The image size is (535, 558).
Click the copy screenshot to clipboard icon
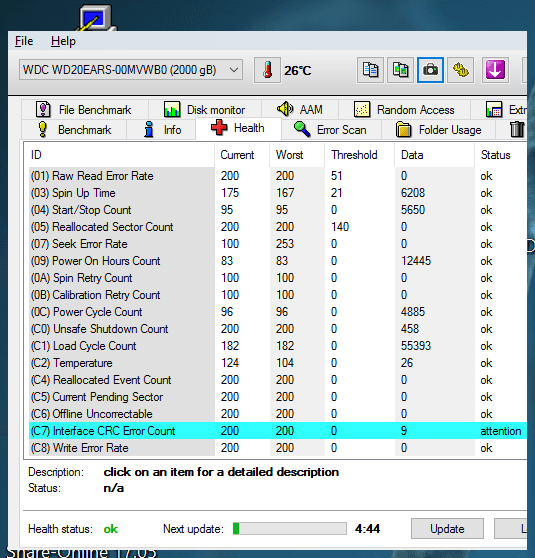pyautogui.click(x=400, y=70)
